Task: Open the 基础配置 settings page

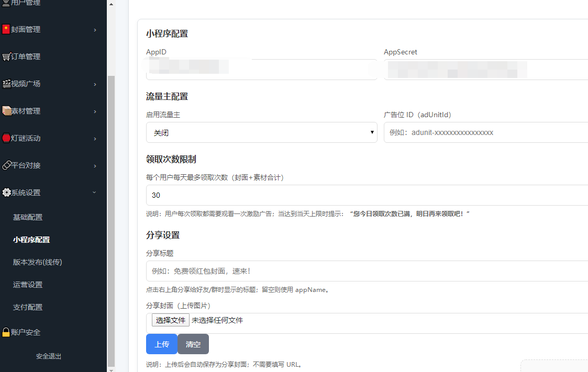Action: (28, 217)
